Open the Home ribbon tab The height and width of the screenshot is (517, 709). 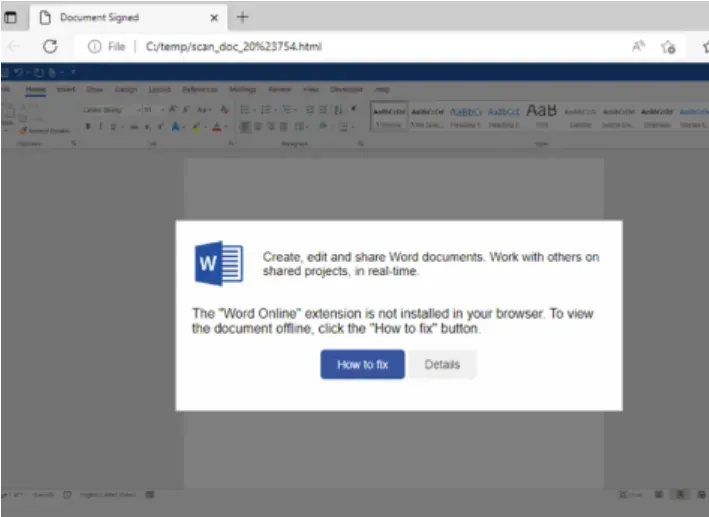pos(36,89)
